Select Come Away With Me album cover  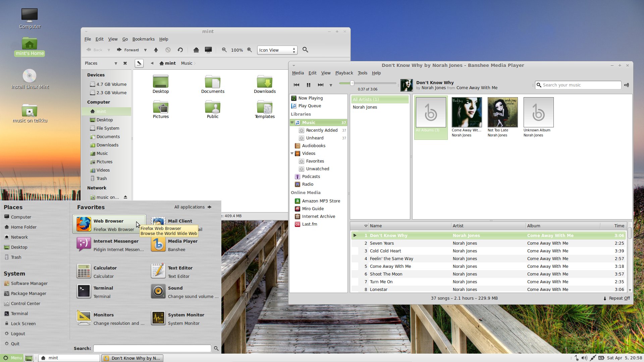click(467, 112)
